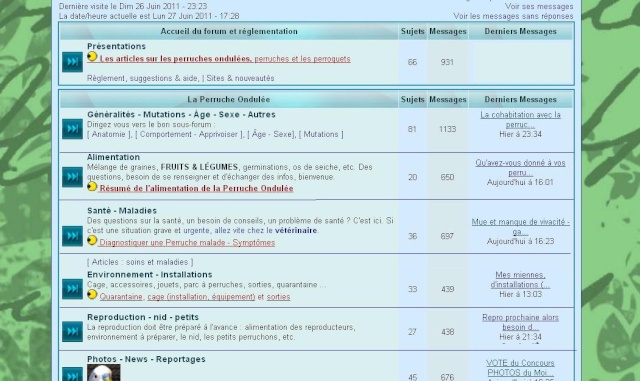Image resolution: width=640 pixels, height=381 pixels.
Task: Open the Reproduction - nid - petits forum
Action: tap(143, 317)
